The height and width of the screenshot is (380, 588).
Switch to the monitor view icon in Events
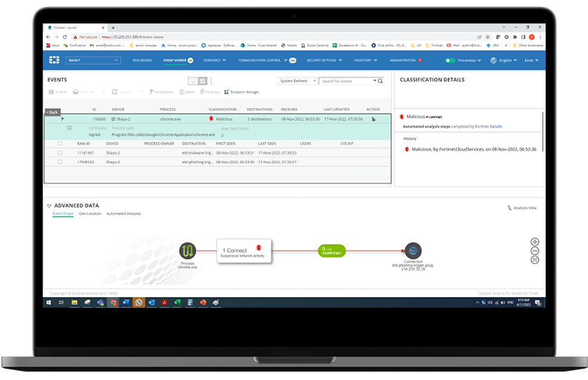click(193, 81)
